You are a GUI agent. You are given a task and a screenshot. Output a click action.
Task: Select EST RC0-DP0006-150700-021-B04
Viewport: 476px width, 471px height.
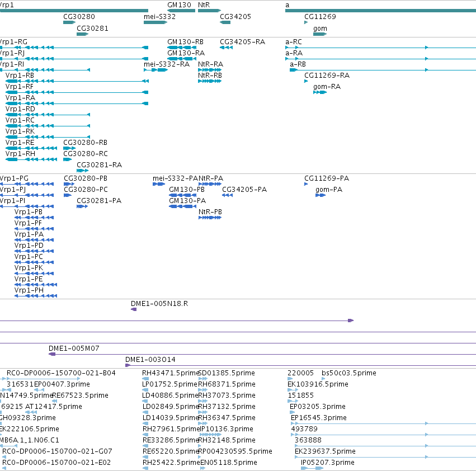61,373
